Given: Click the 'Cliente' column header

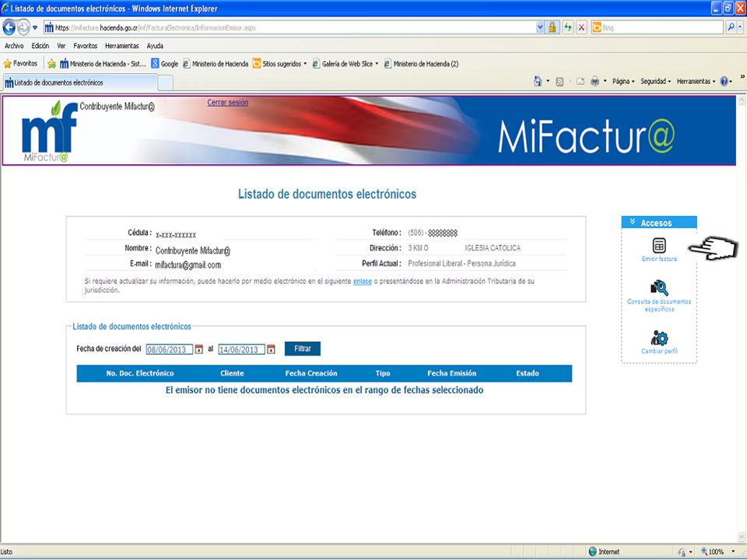Looking at the screenshot, I should click(232, 373).
